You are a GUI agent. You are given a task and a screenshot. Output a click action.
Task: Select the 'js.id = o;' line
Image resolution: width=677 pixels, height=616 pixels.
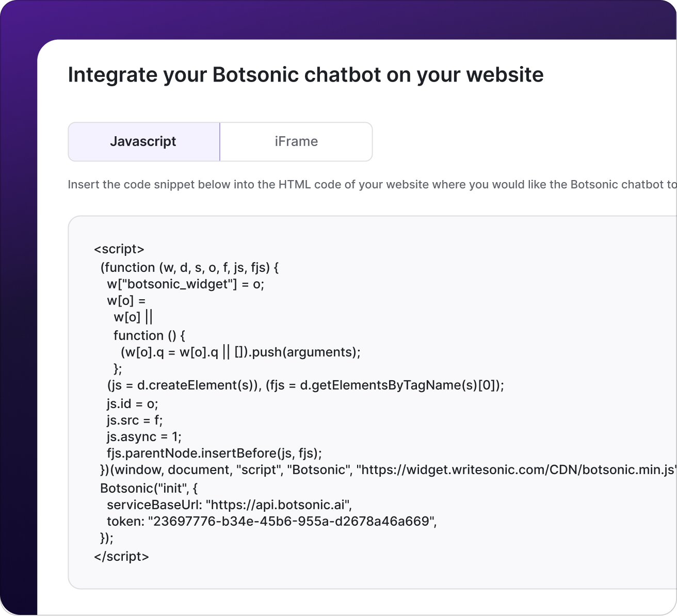132,403
